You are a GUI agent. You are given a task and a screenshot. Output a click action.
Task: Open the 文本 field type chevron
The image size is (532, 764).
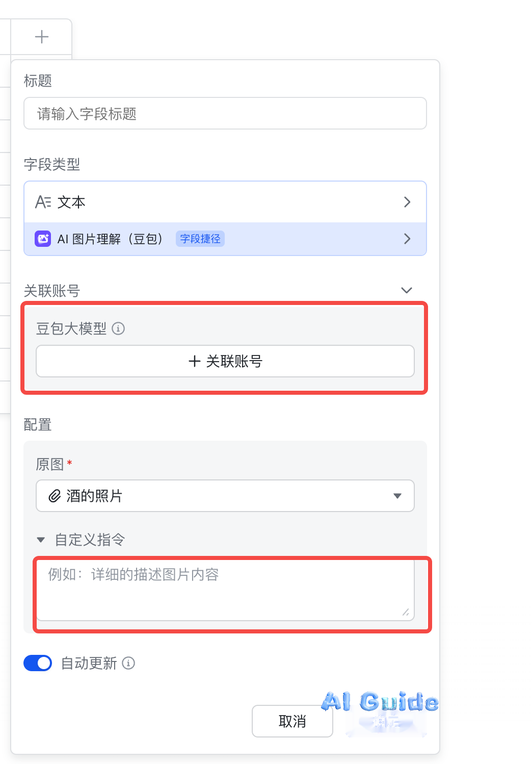pos(407,202)
